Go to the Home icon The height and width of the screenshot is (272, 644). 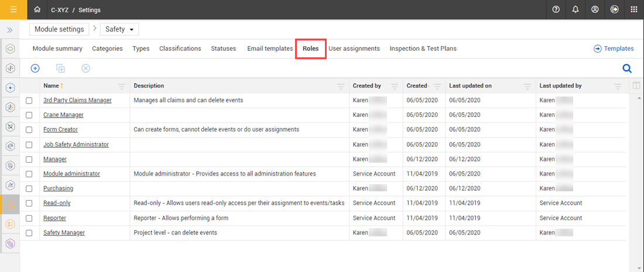(x=38, y=10)
